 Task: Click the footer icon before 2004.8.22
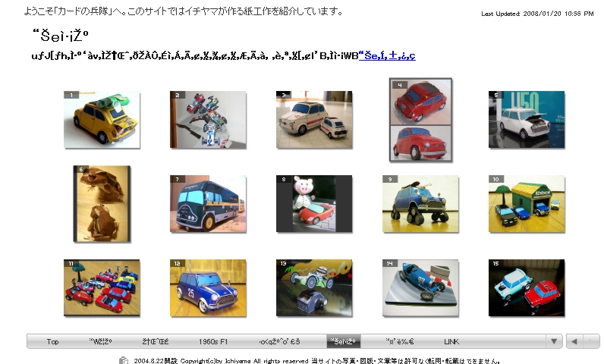tap(124, 360)
